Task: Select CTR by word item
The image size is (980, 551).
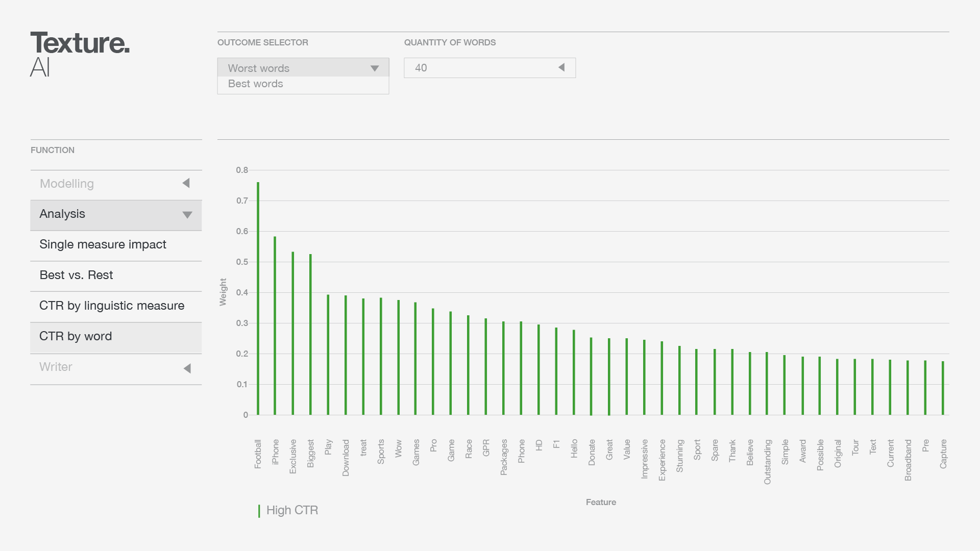Action: click(x=76, y=336)
